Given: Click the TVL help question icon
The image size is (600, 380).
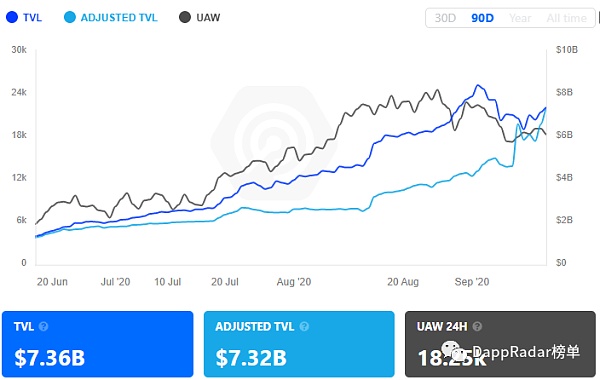Looking at the screenshot, I should (x=43, y=326).
